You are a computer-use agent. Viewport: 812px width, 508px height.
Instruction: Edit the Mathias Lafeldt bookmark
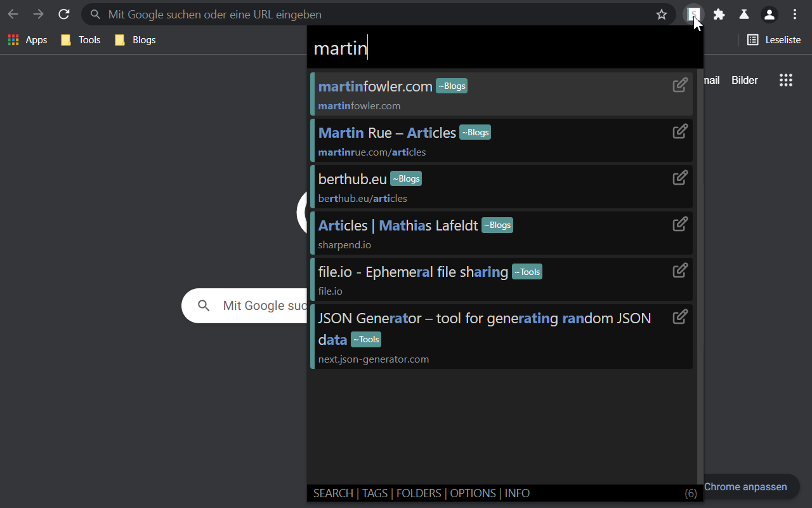(x=680, y=224)
